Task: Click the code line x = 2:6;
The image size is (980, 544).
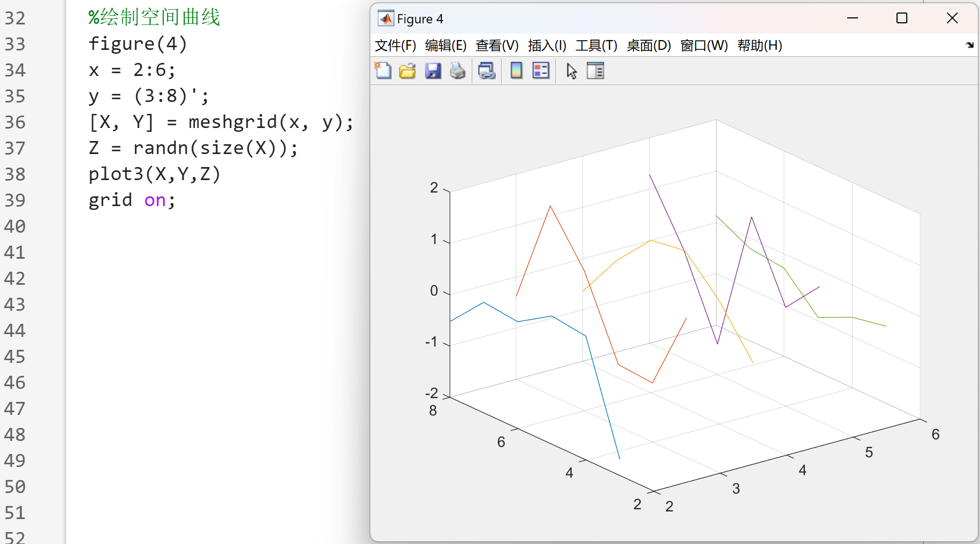Action: coord(132,70)
